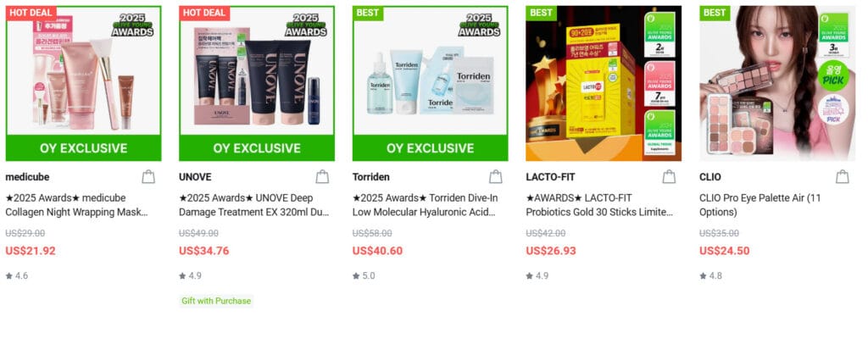Open CLIO Pro Eye Palette image

pos(777,84)
